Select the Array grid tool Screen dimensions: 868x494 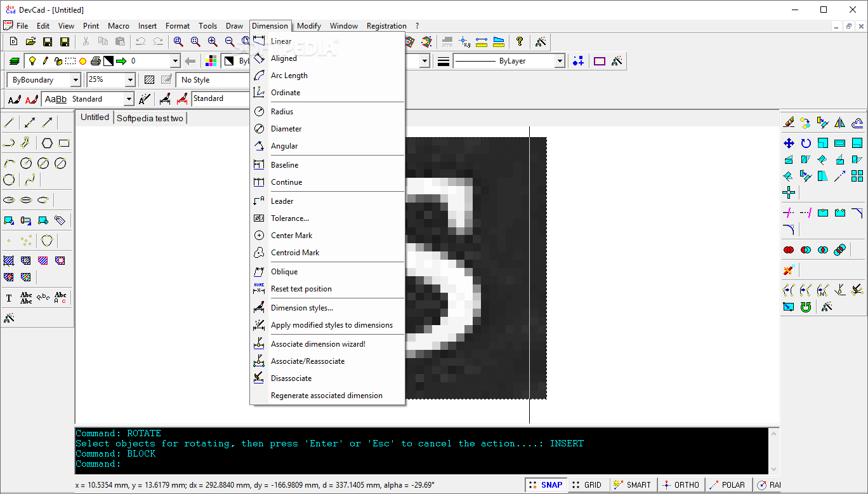coord(857,176)
